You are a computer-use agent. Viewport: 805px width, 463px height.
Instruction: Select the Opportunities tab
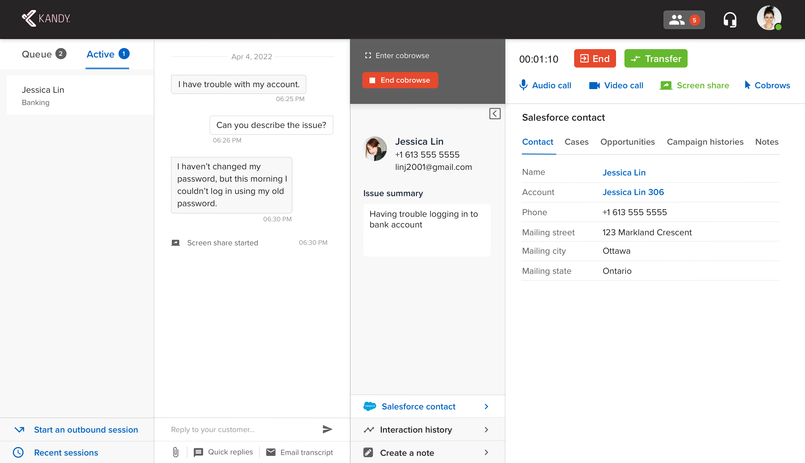point(627,142)
